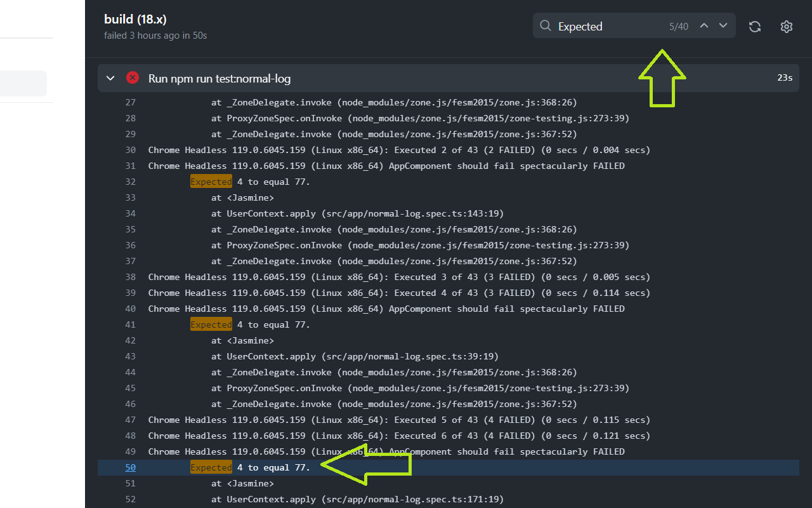Click line 29 _ZoneDelegate.invoke zone.js:367:52
Image resolution: width=812 pixels, height=508 pixels.
[394, 134]
